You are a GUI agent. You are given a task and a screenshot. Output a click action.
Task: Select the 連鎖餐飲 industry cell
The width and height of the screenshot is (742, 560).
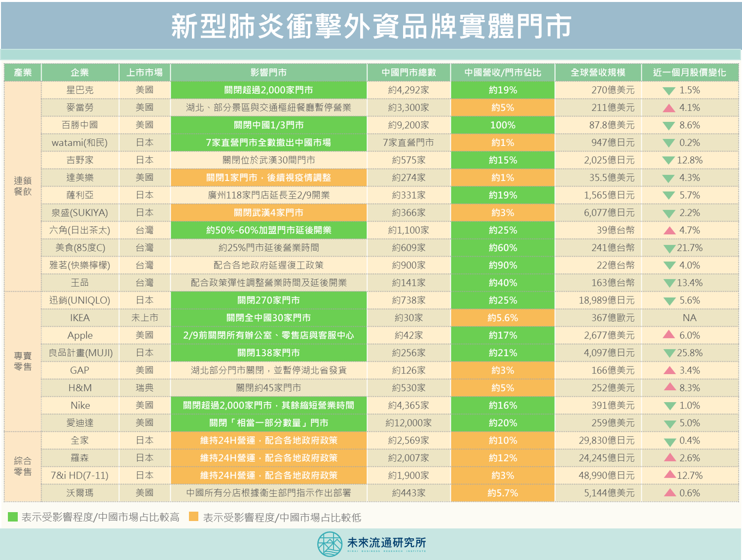tap(23, 186)
